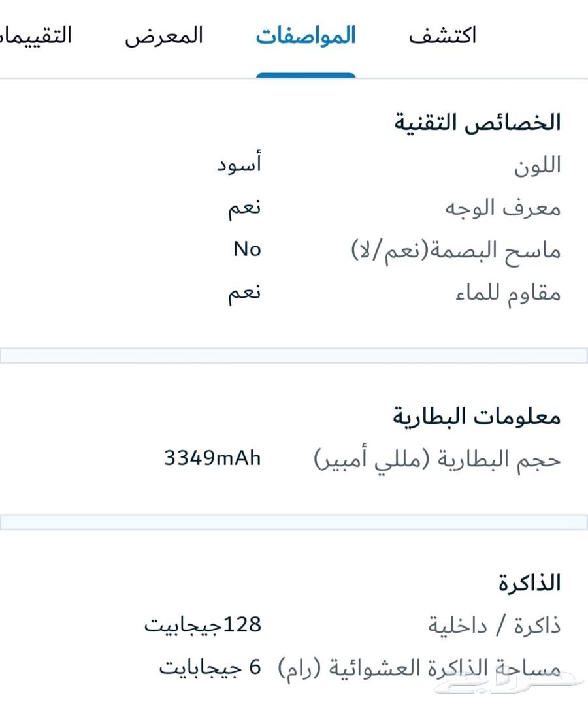
Task: Select the ذاكرة داخلية row
Action: click(x=502, y=624)
